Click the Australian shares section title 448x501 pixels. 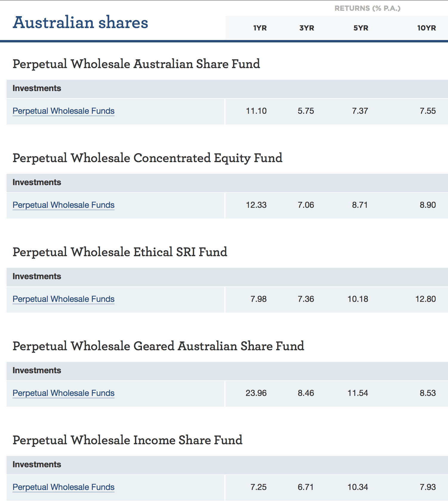pyautogui.click(x=81, y=23)
